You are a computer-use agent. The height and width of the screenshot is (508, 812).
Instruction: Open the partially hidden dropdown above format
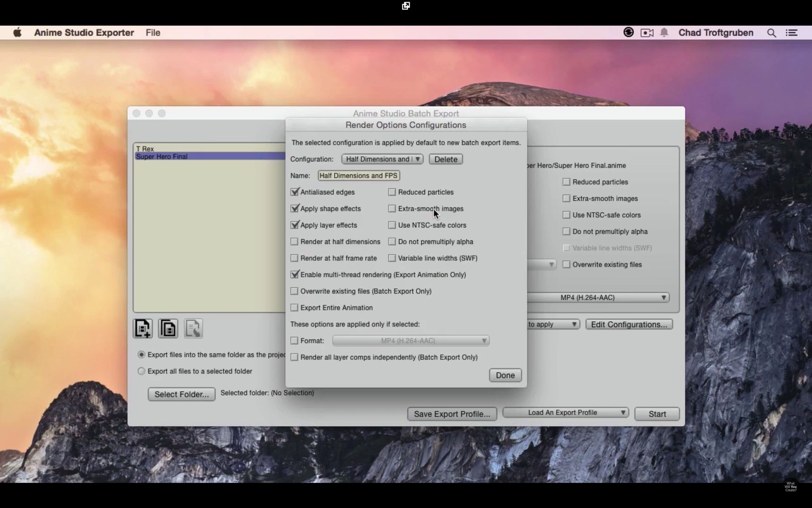(542, 265)
